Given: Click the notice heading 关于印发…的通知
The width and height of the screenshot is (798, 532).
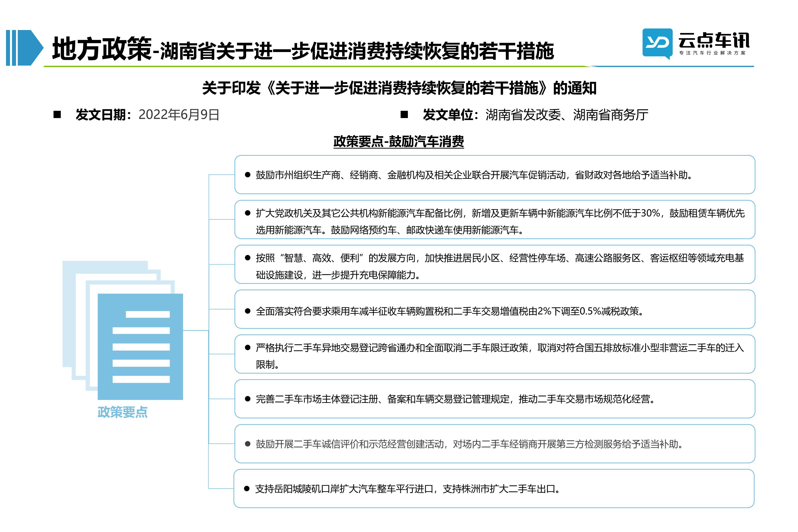Looking at the screenshot, I should pyautogui.click(x=399, y=88).
